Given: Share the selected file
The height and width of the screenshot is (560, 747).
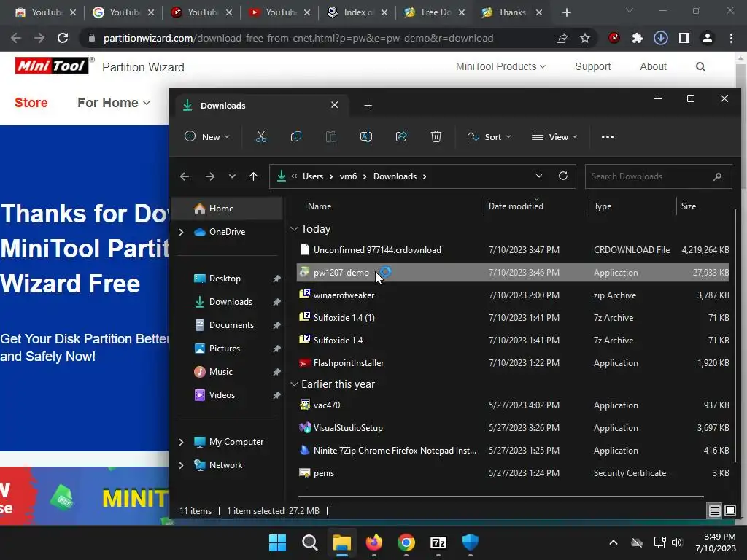Looking at the screenshot, I should click(401, 137).
